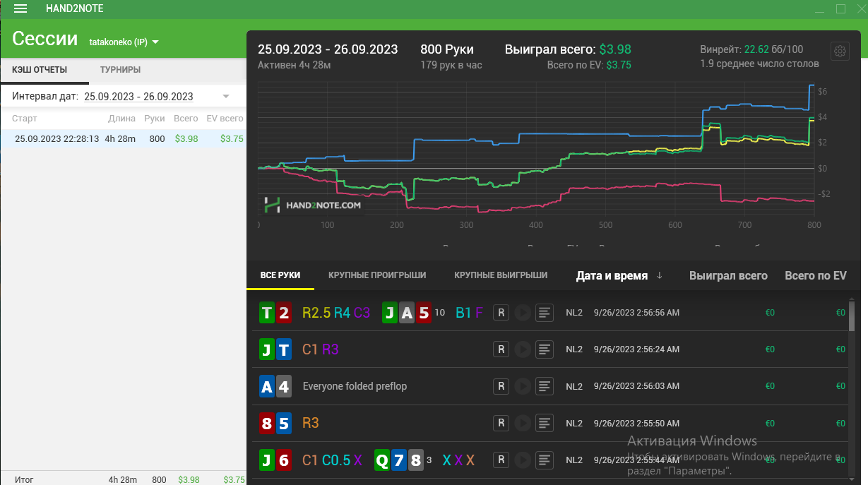This screenshot has width=868, height=485.
Task: Open replayer R for T2 hand
Action: coord(501,312)
